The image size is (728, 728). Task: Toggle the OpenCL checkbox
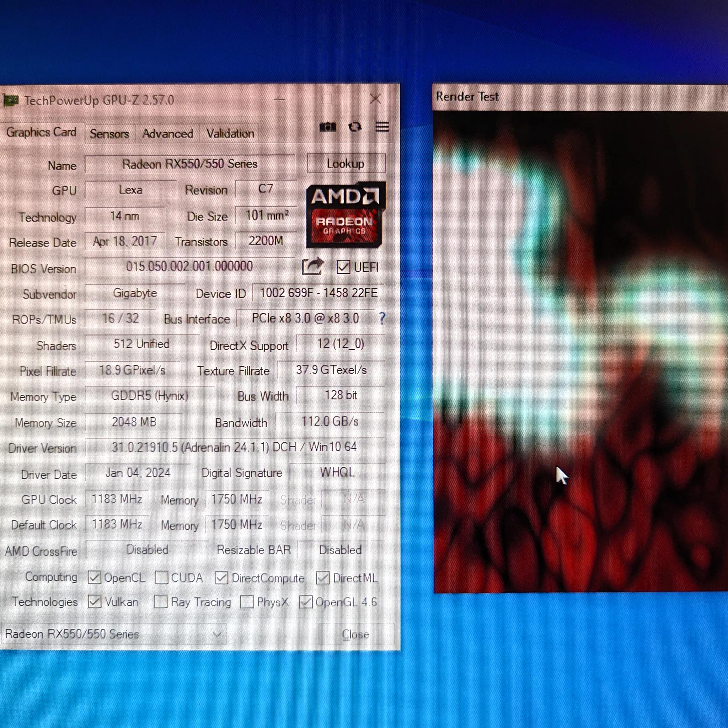[94, 577]
